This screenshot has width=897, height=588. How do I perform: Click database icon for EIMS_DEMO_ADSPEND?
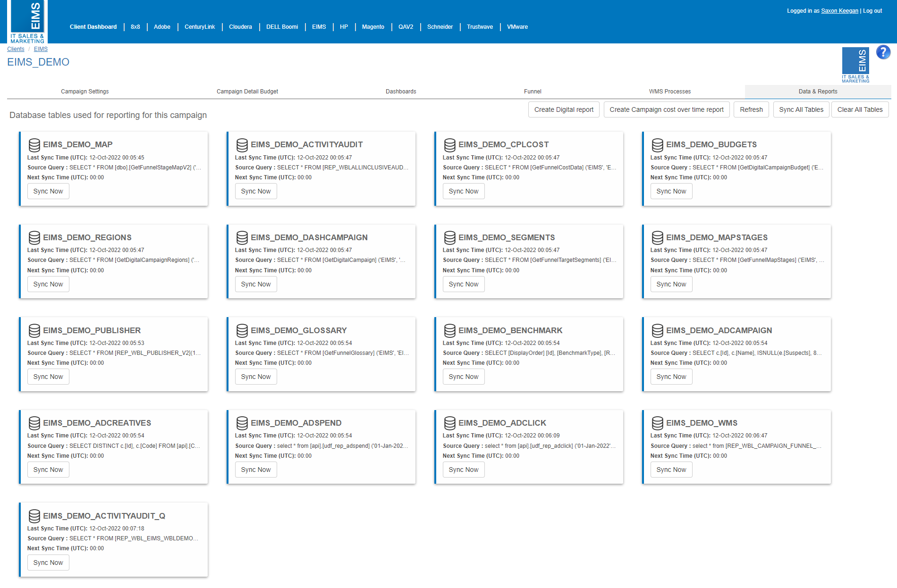pos(242,423)
